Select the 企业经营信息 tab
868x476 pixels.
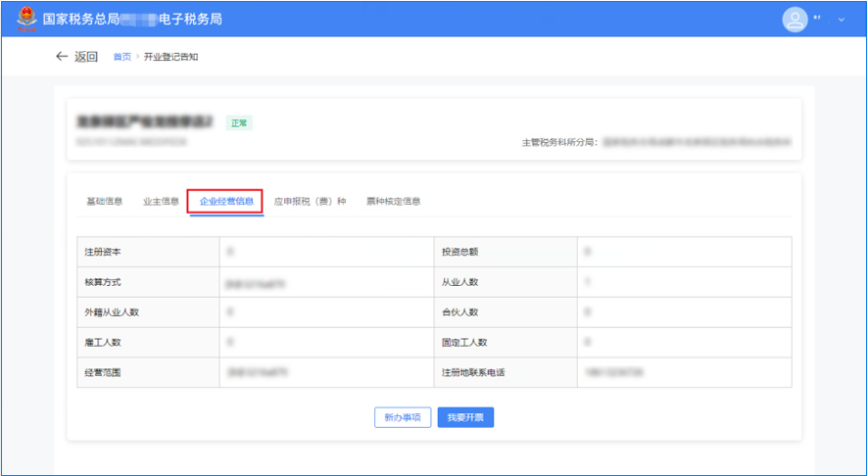pyautogui.click(x=226, y=201)
